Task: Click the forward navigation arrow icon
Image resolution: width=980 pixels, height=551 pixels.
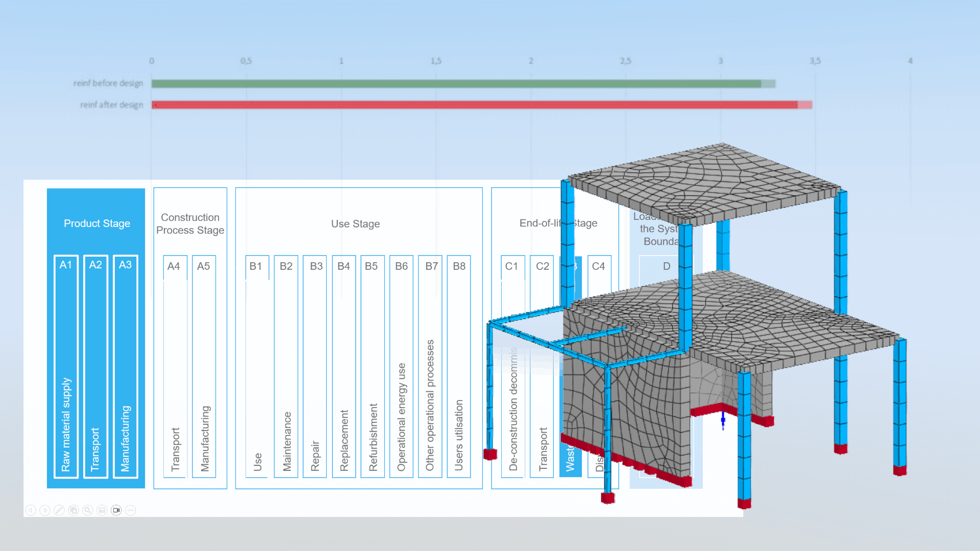Action: (45, 510)
